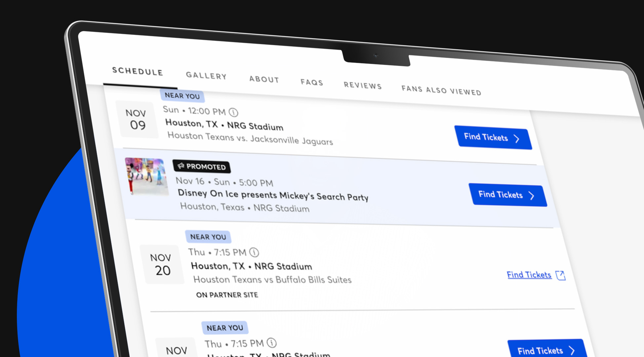Open the Find Tickets partner link for Nov 20
Viewport: 644px width, 357px height.
529,275
